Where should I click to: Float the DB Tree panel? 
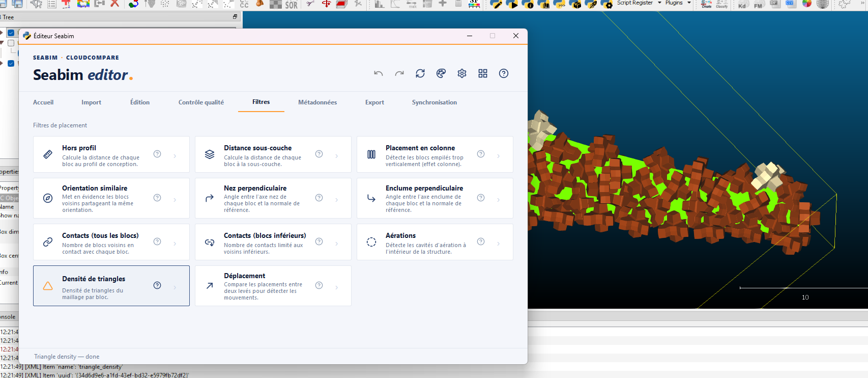pos(235,17)
